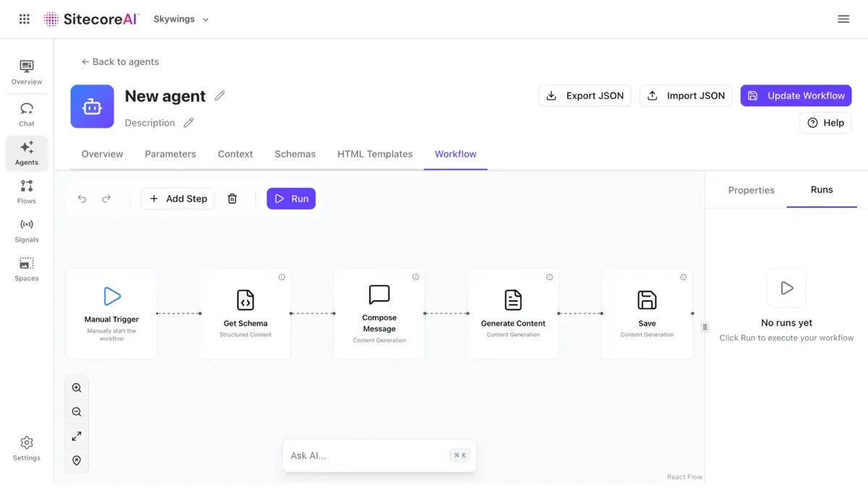Open Help
Viewport: 868px width, 488px height.
click(x=825, y=123)
